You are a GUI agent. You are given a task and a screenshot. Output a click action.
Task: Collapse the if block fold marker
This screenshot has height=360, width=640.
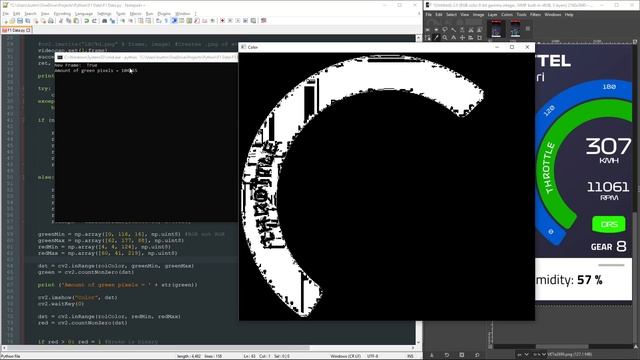(23, 120)
